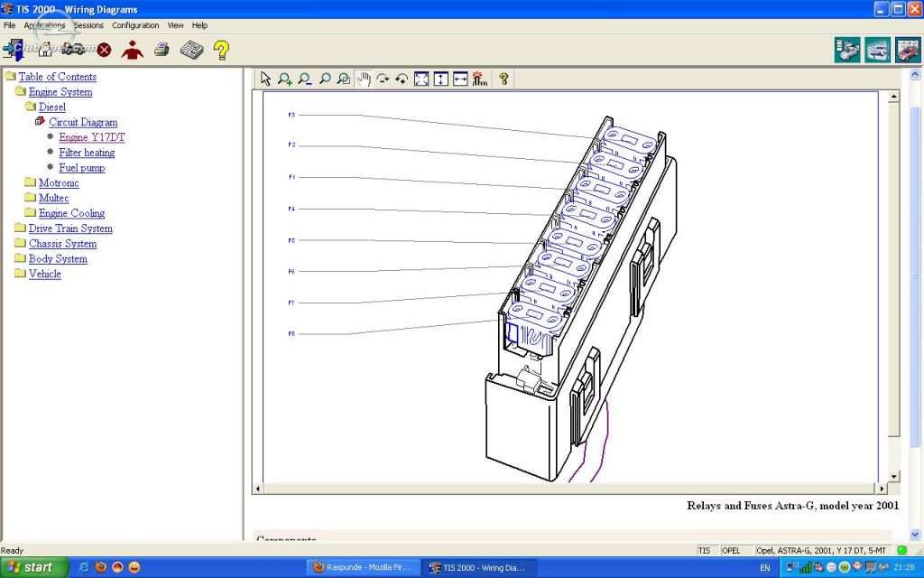This screenshot has width=924, height=578.
Task: Click diagram horizontal scrollbar left arrow
Action: tap(258, 489)
